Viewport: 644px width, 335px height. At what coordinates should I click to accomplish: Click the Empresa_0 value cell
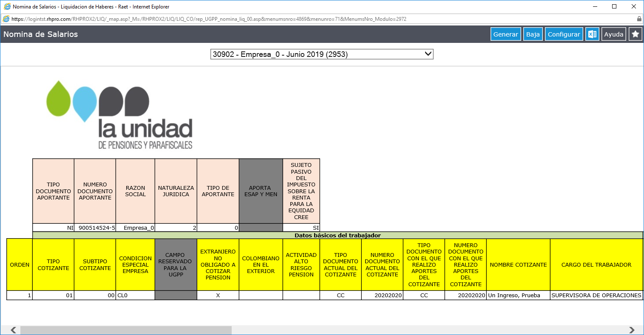tap(135, 228)
